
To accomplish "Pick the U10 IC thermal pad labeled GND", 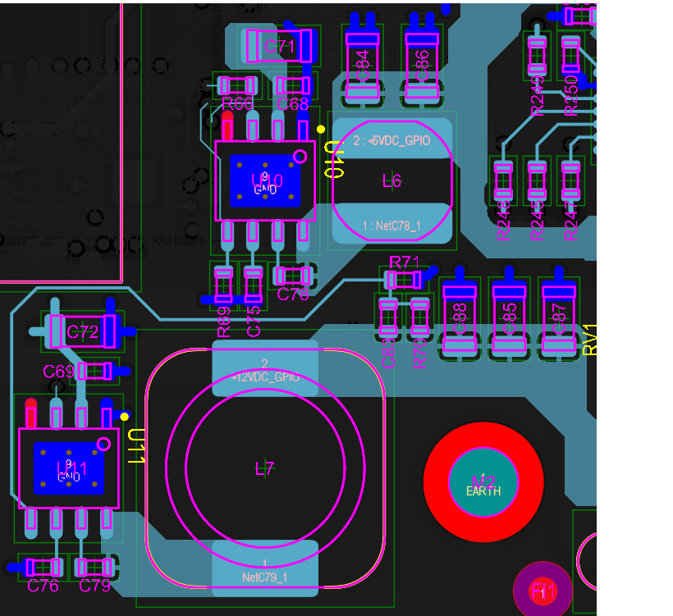I will (265, 180).
